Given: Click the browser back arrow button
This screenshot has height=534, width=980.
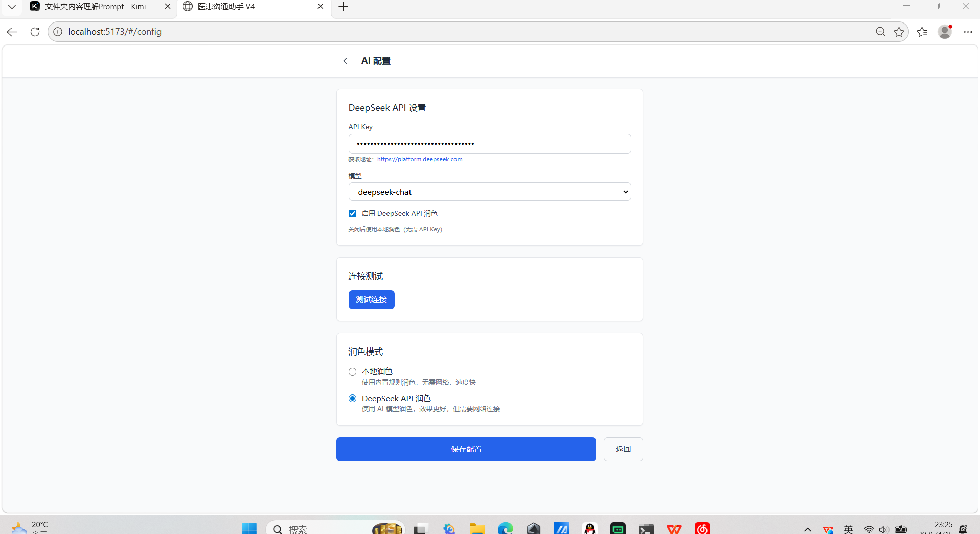Looking at the screenshot, I should pyautogui.click(x=12, y=32).
